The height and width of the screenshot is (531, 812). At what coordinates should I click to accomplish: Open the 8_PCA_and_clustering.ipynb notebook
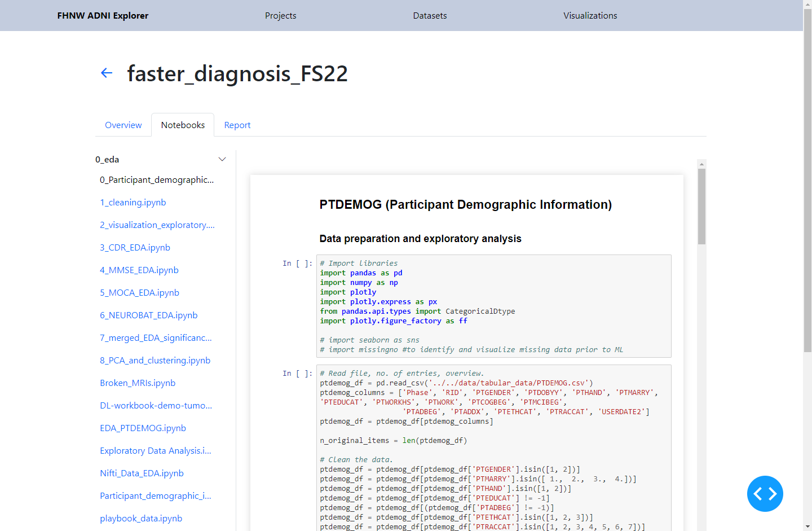[155, 360]
